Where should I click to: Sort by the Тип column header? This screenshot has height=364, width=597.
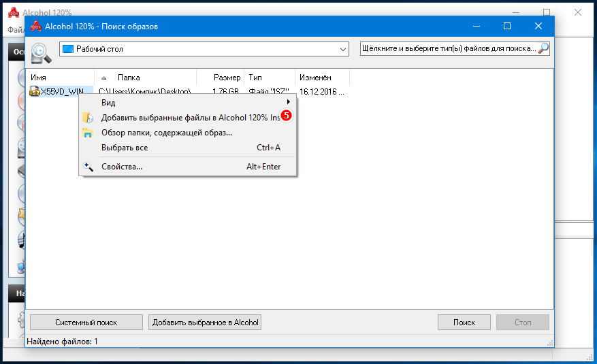[270, 78]
